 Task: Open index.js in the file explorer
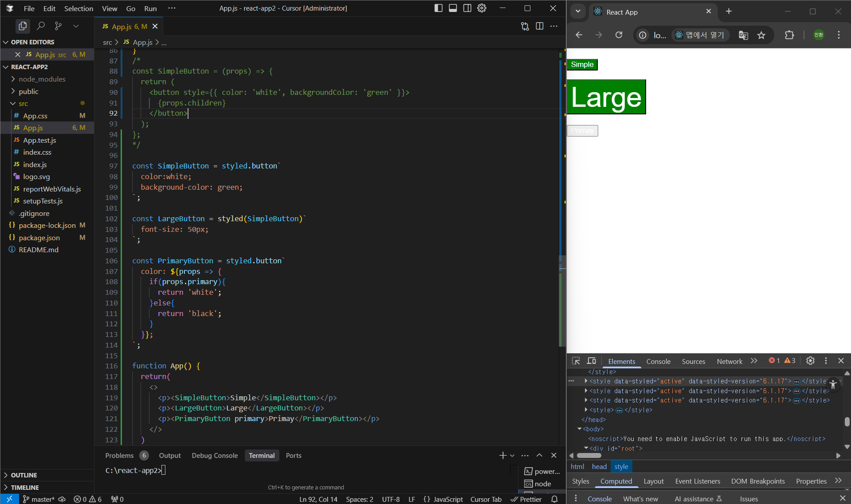pyautogui.click(x=35, y=164)
